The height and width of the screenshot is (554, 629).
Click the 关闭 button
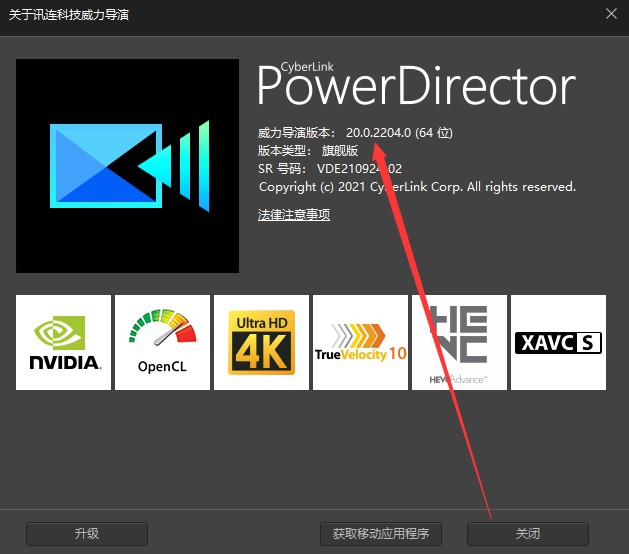(528, 534)
